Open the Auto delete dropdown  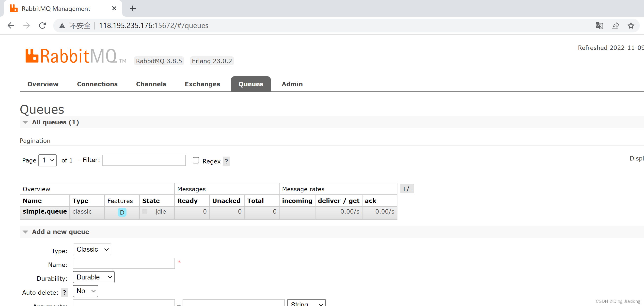(x=85, y=291)
